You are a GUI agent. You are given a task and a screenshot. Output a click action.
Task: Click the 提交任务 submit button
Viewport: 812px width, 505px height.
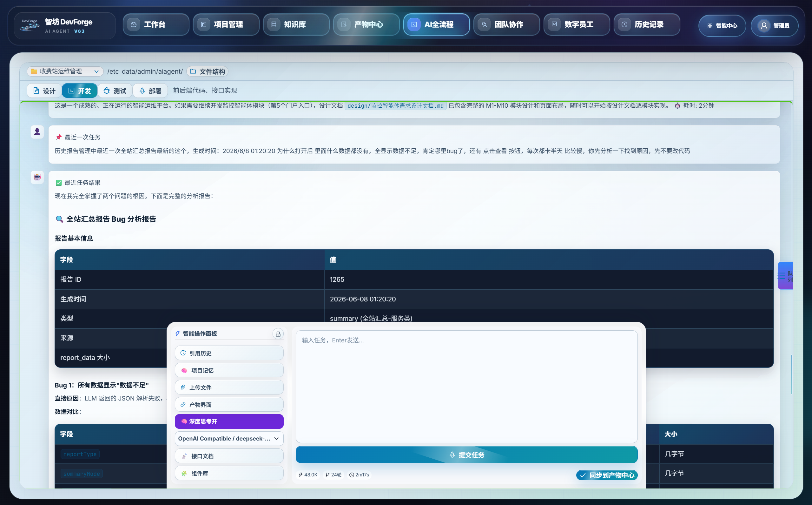point(466,454)
